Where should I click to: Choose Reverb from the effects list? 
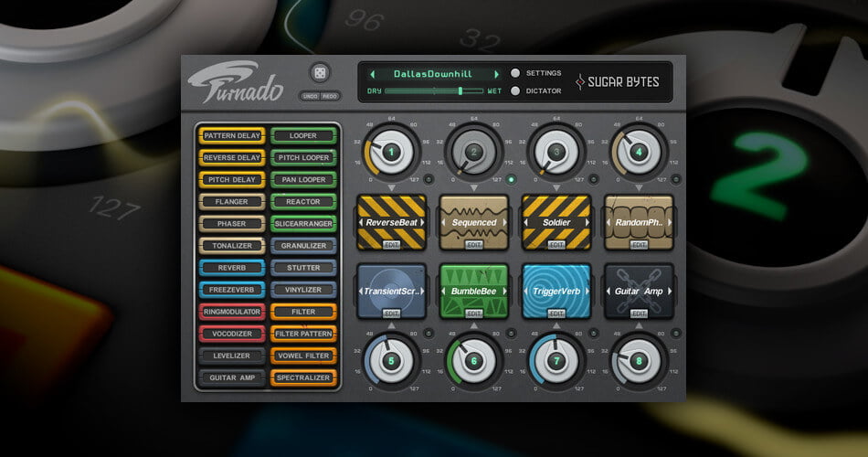pyautogui.click(x=231, y=268)
